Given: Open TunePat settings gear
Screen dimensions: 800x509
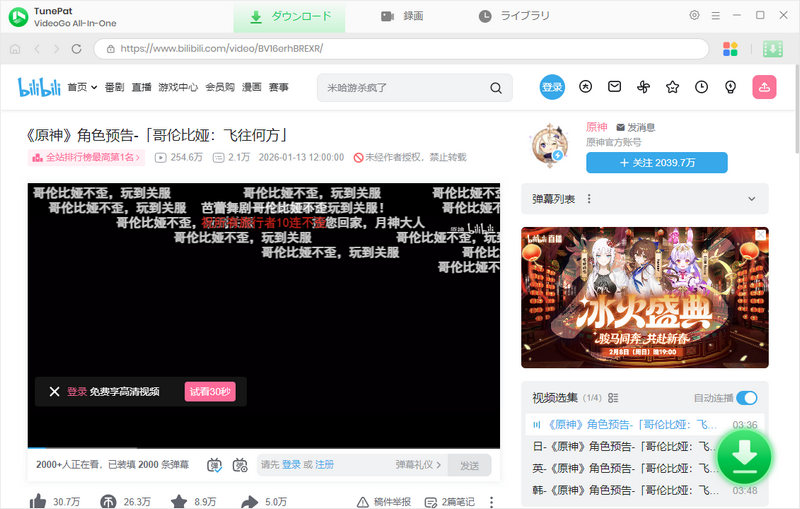Looking at the screenshot, I should tap(694, 15).
